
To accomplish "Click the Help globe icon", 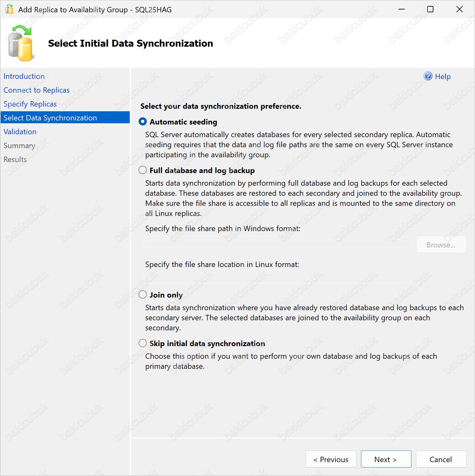I will tap(428, 76).
